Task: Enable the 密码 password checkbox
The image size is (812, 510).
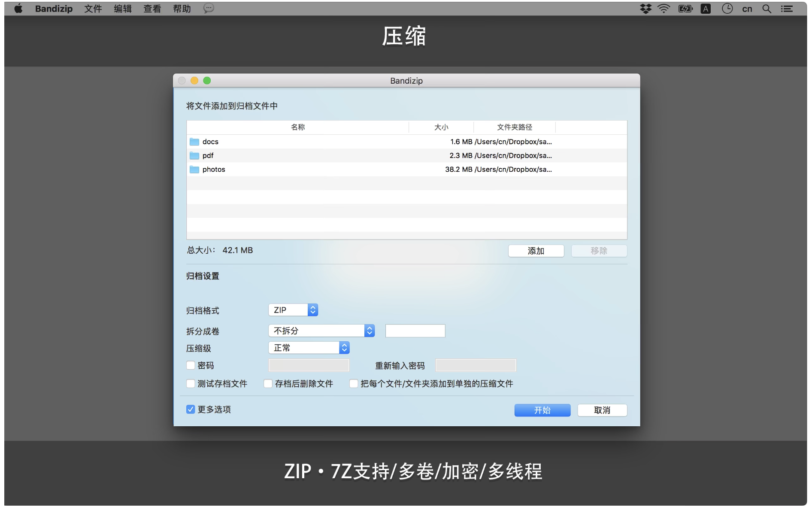Action: click(191, 365)
